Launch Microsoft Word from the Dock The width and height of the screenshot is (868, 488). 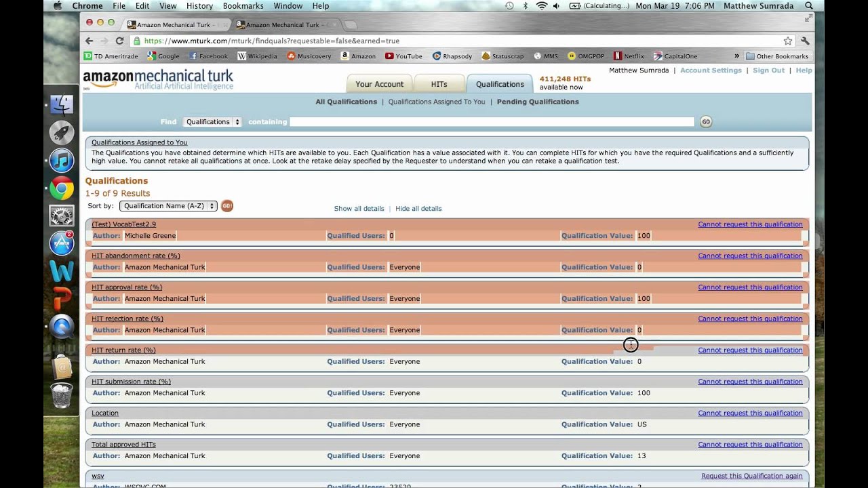pos(62,272)
